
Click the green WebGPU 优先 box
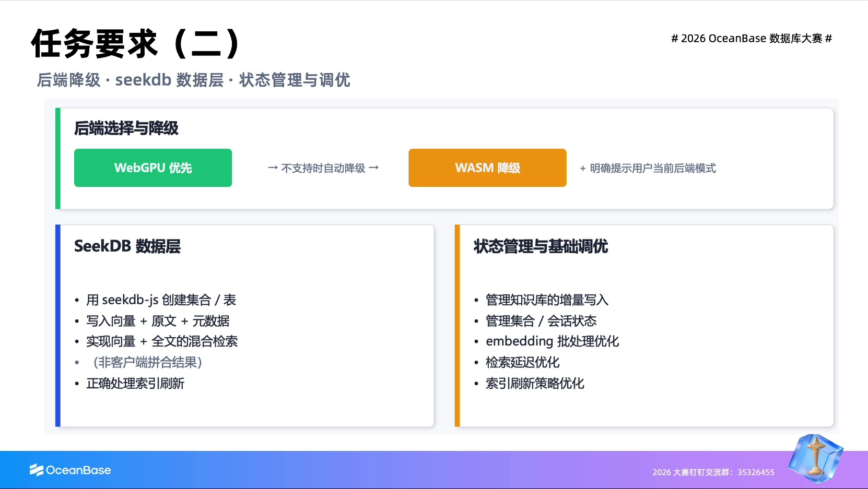click(153, 168)
